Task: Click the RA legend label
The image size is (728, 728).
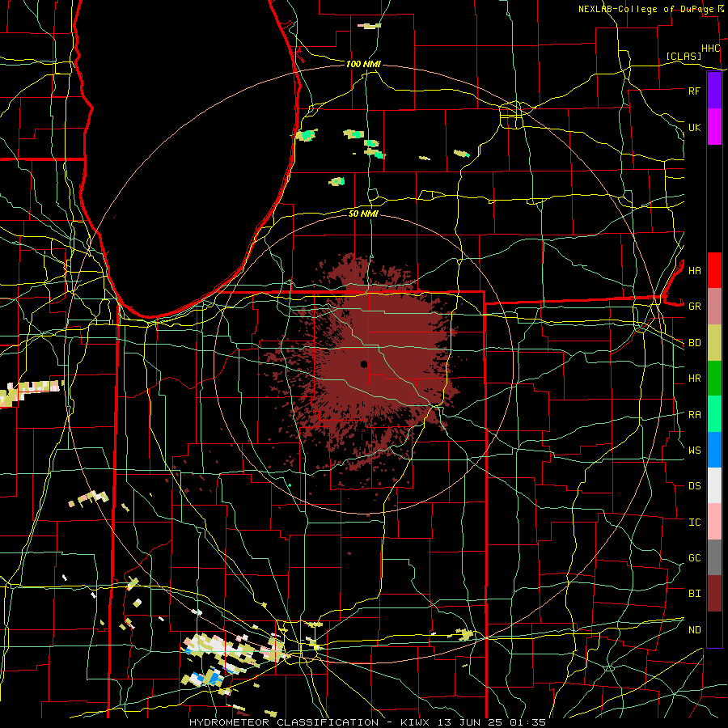Action: tap(694, 415)
